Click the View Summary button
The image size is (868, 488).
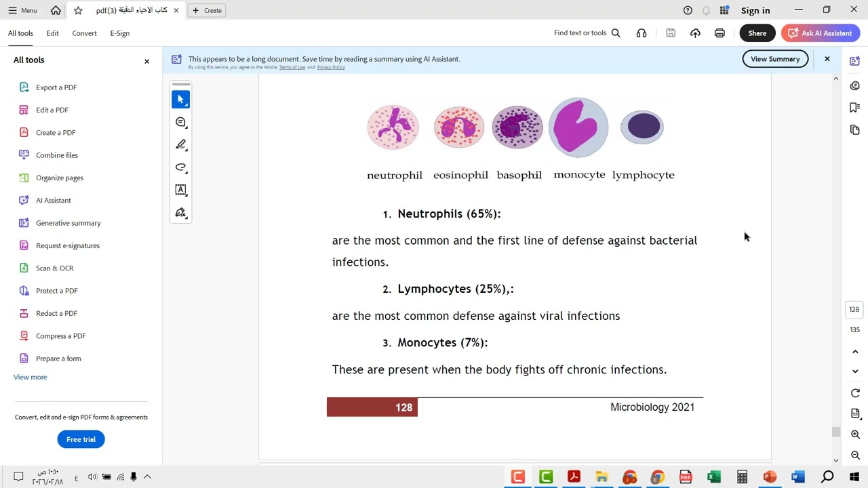pos(775,59)
